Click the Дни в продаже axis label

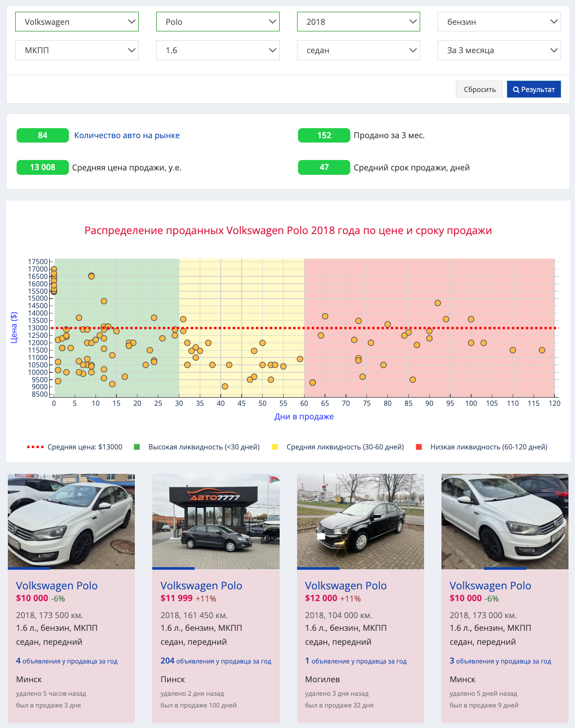coord(304,416)
